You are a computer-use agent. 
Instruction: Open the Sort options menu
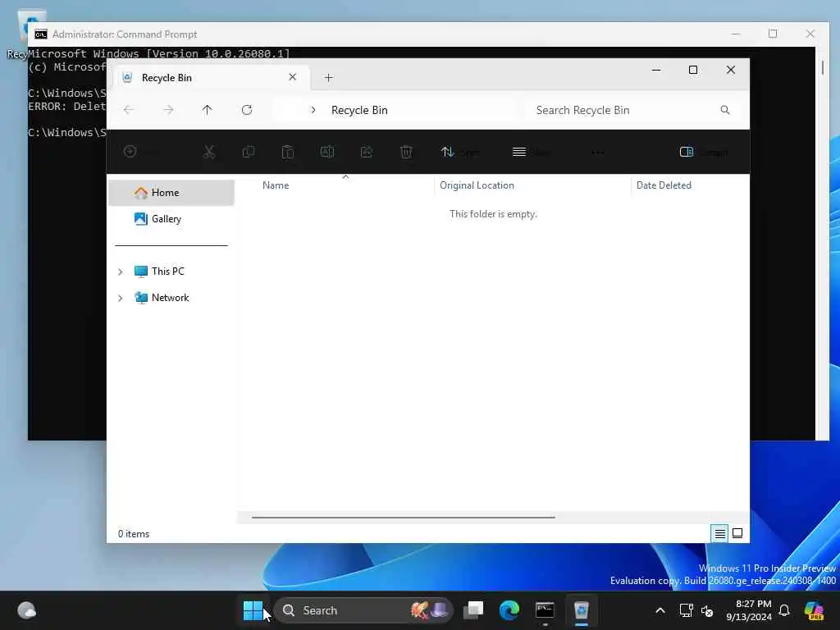point(460,152)
